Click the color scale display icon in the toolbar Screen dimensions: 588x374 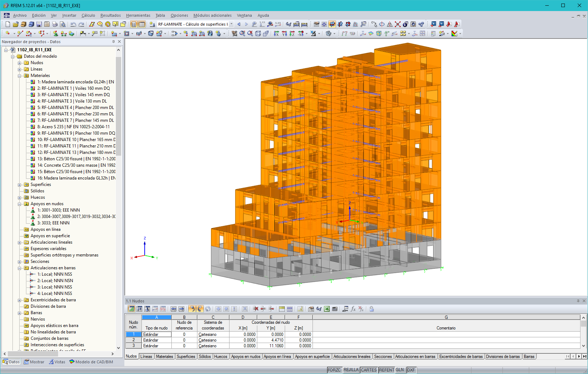pos(455,34)
